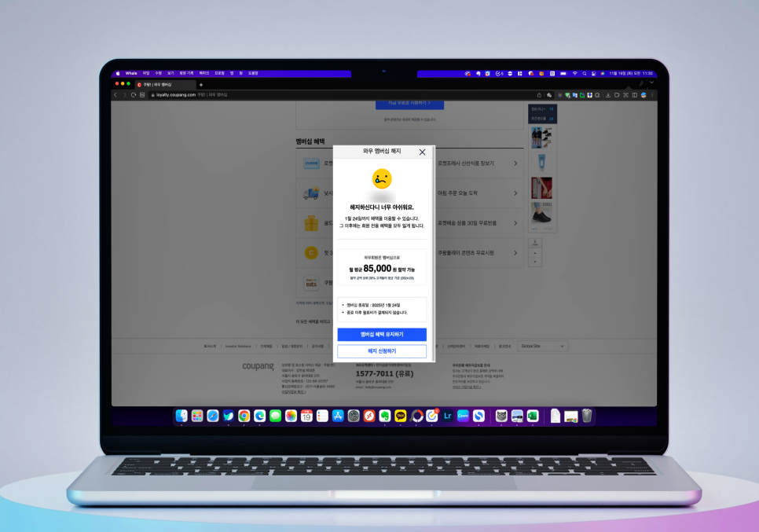The image size is (759, 532).
Task: Open Finder from the dock
Action: coord(181,416)
